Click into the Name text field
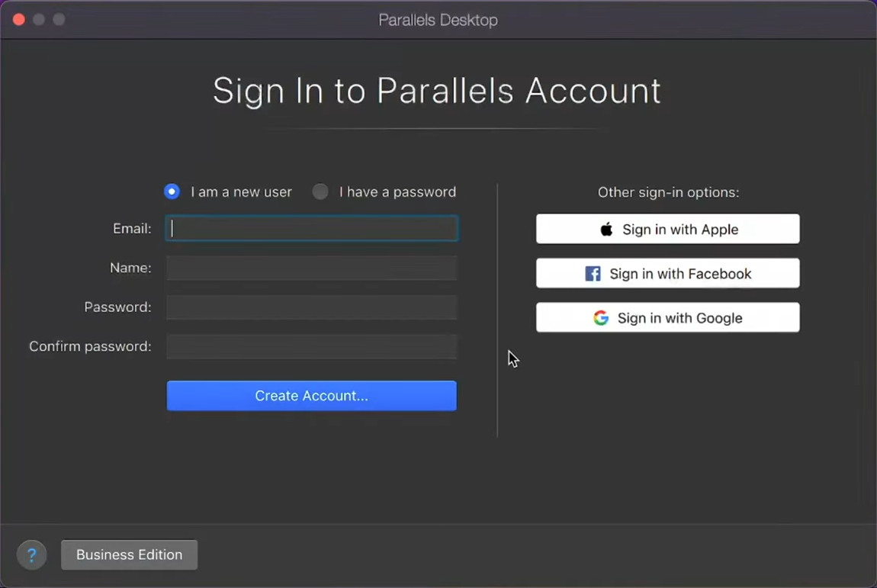This screenshot has width=877, height=588. click(312, 268)
